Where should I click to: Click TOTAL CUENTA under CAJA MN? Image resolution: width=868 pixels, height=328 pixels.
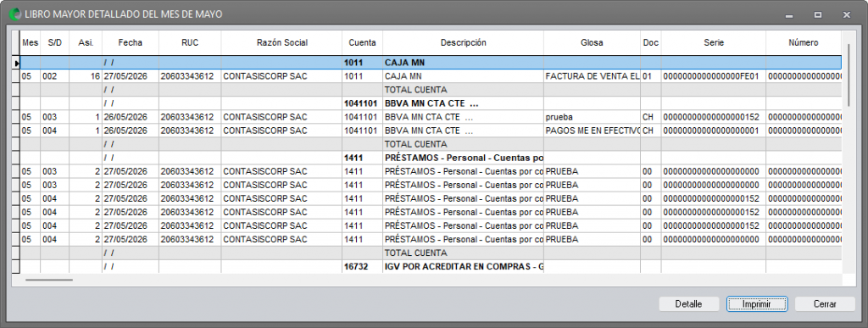coord(463,90)
